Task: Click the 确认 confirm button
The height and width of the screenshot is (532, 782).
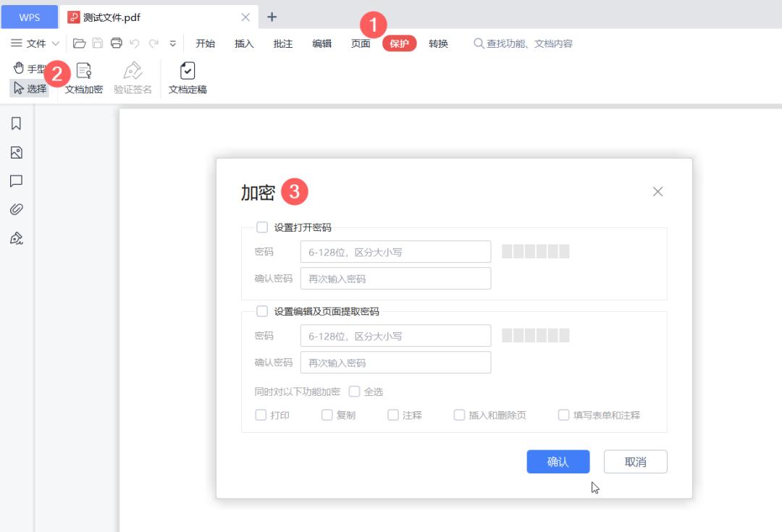Action: click(x=558, y=461)
